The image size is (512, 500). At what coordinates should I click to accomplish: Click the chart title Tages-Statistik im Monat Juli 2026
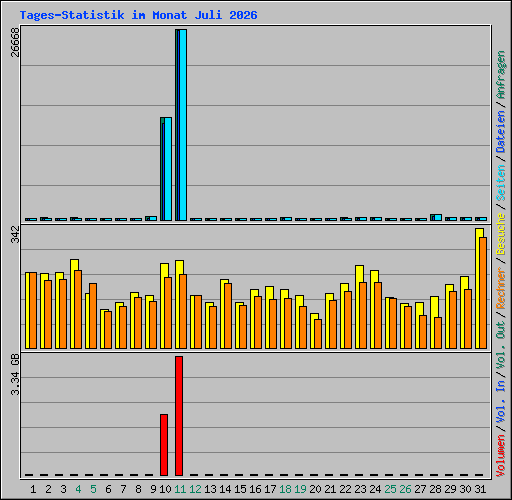[138, 15]
